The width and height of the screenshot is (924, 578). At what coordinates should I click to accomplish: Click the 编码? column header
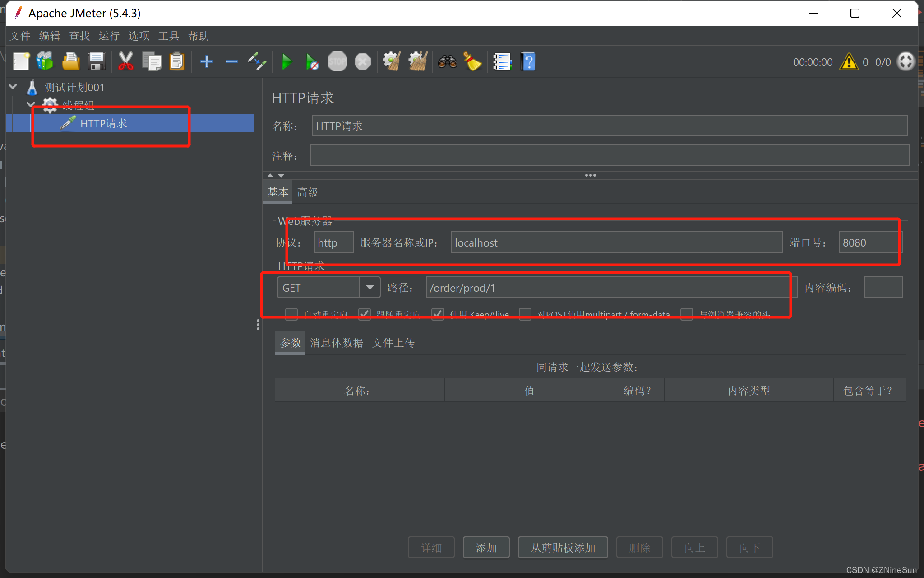click(639, 390)
